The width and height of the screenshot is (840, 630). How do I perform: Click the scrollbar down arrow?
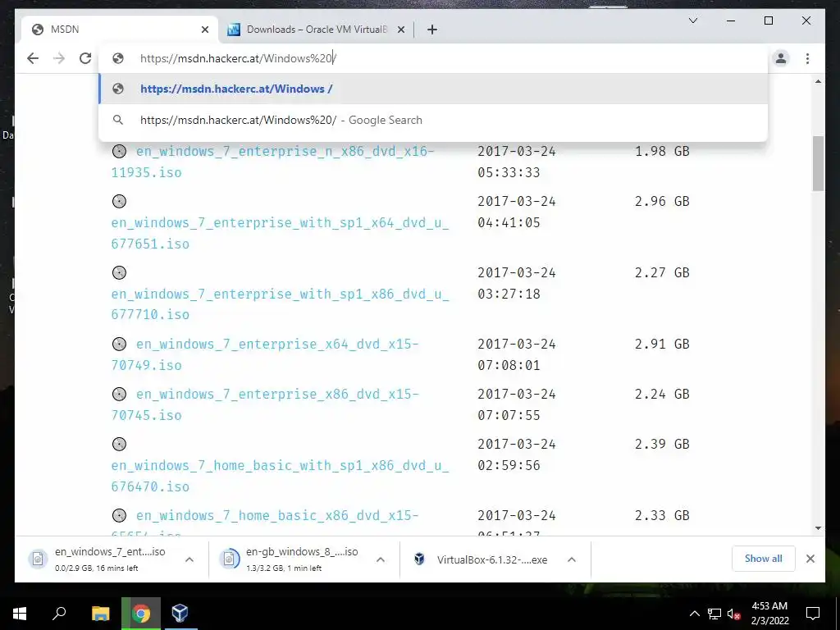(x=818, y=528)
